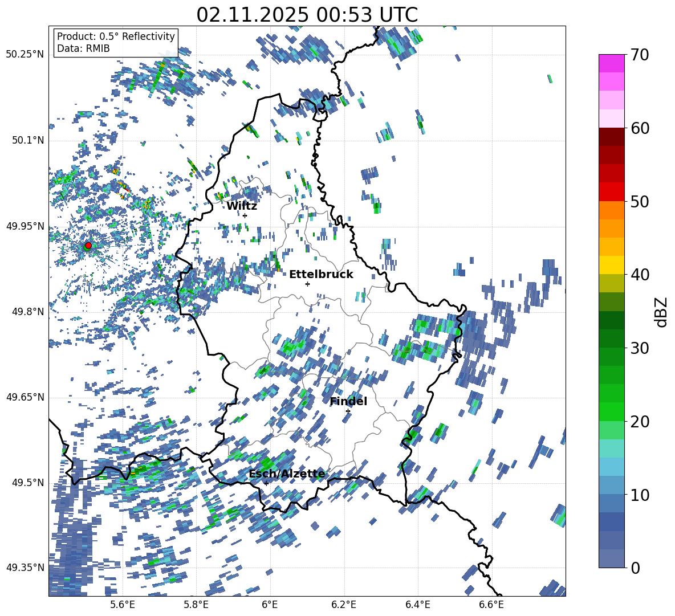Click the 00:53 UTC timestamp title
The height and width of the screenshot is (616, 675).
[x=307, y=15]
